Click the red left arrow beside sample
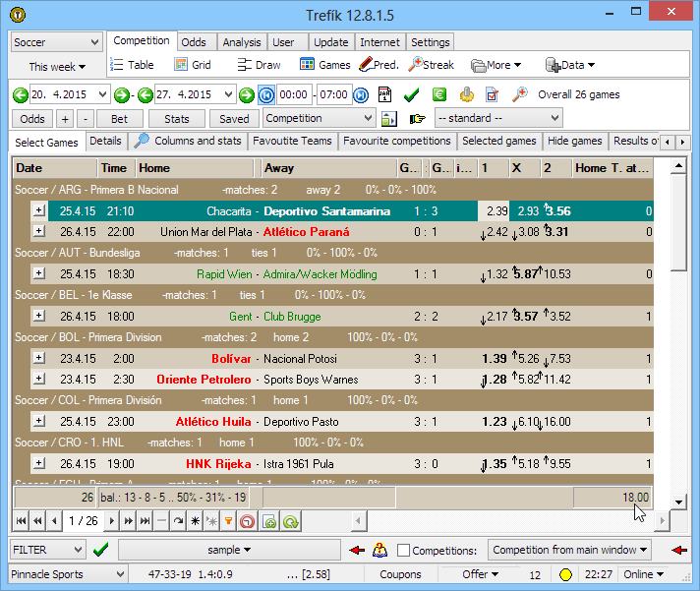 356,550
